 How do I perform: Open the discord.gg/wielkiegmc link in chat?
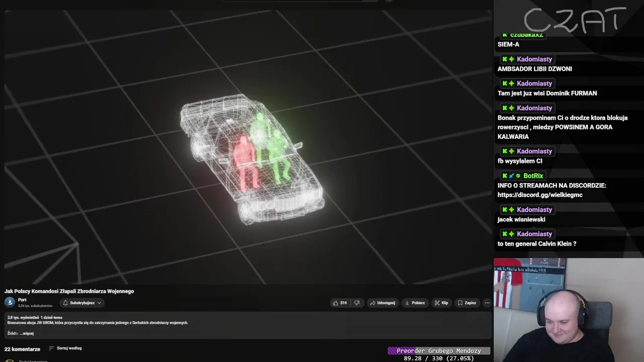tap(540, 195)
